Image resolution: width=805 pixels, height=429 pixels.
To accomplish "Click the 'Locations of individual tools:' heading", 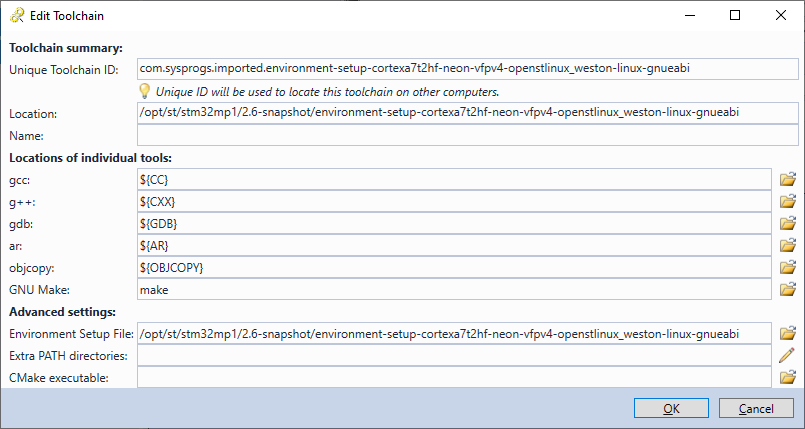I will click(x=90, y=158).
